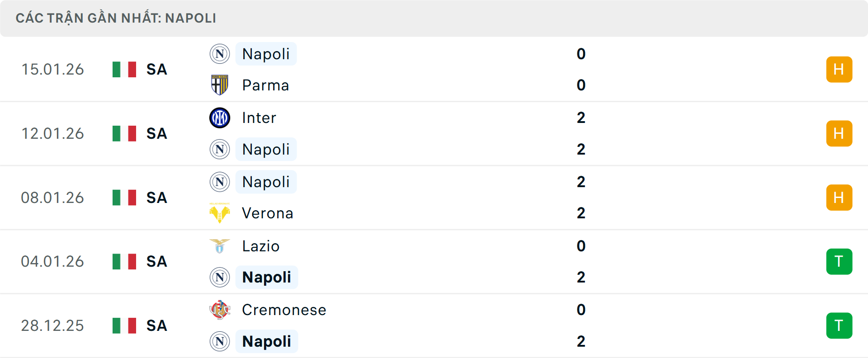Click the Napoli crest in the Cremonese match row
This screenshot has width=868, height=358.
pos(220,341)
